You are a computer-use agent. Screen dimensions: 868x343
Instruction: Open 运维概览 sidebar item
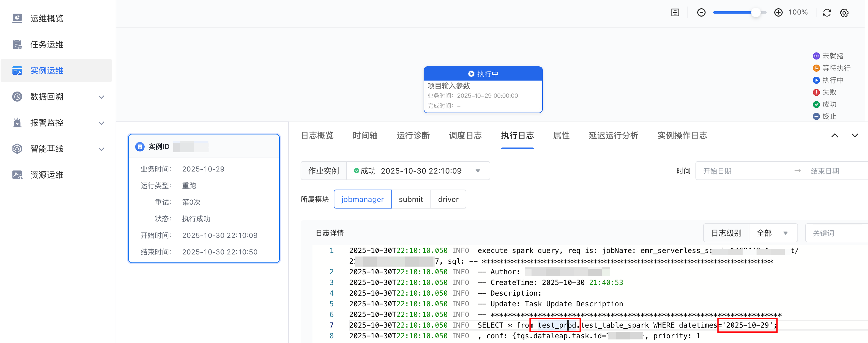[x=47, y=18]
